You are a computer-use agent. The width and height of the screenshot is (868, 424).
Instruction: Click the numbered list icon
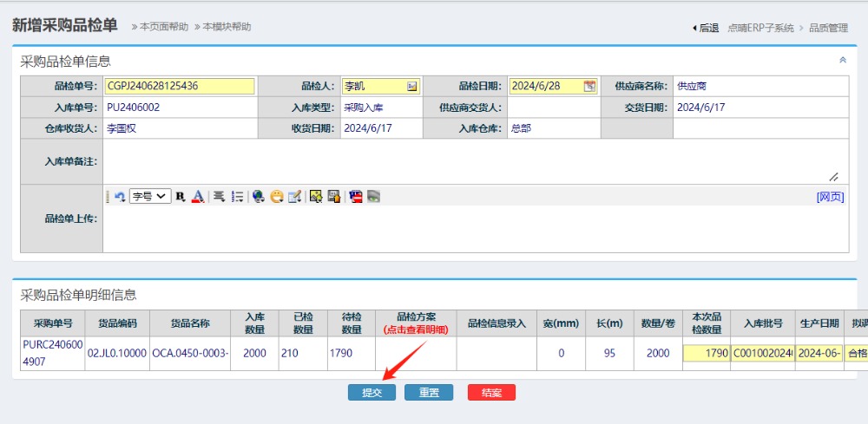pos(237,197)
